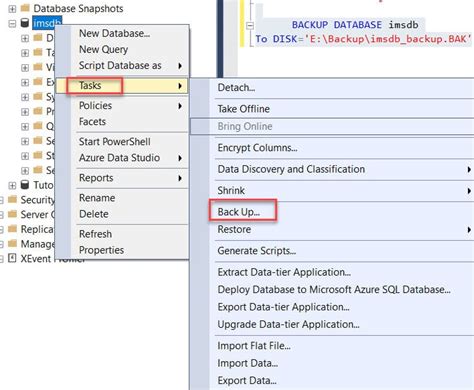The width and height of the screenshot is (474, 390).
Task: Select Facets menu item
Action: pyautogui.click(x=123, y=122)
